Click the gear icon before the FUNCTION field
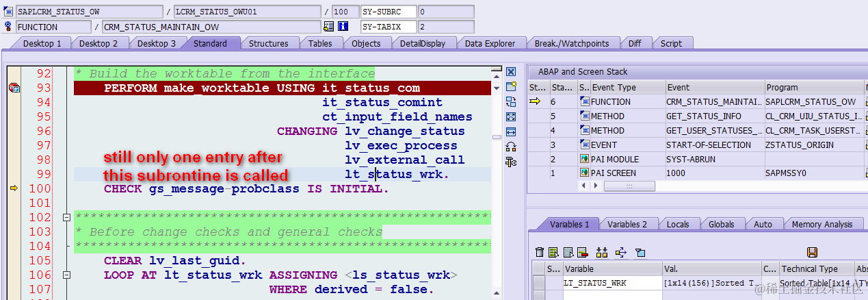This screenshot has width=868, height=300. click(x=8, y=27)
